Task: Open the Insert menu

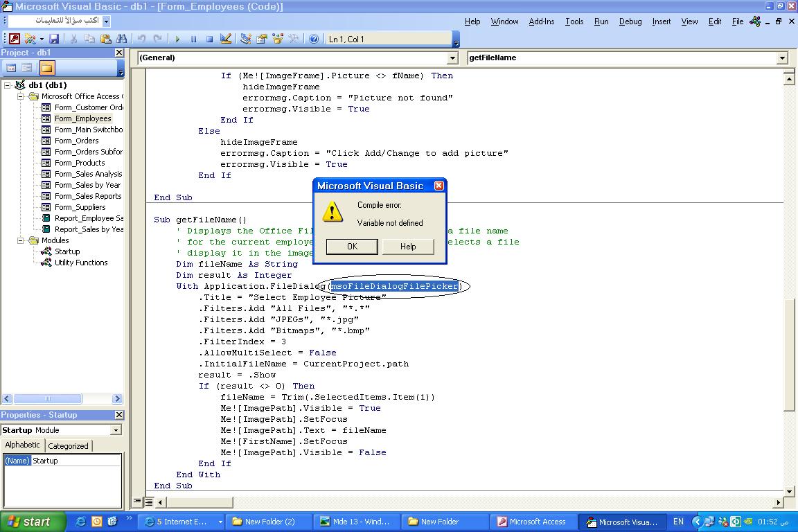Action: point(662,21)
